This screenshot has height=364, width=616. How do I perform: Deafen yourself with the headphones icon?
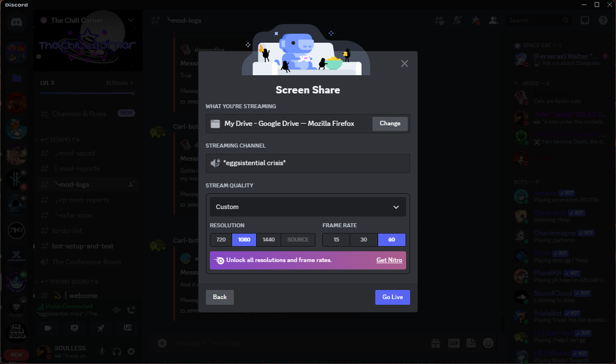click(x=116, y=351)
